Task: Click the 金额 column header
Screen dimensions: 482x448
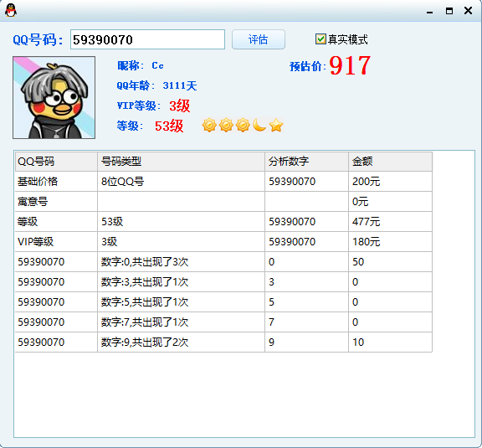Action: click(391, 162)
